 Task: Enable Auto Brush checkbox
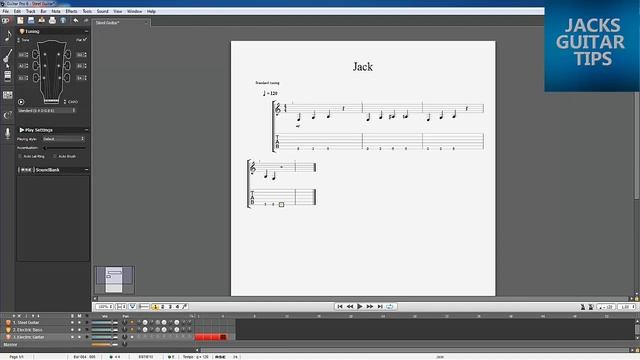coord(55,156)
